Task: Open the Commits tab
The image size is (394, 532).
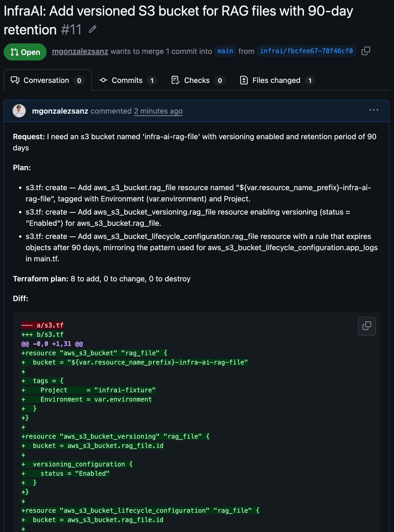Action: tap(128, 80)
